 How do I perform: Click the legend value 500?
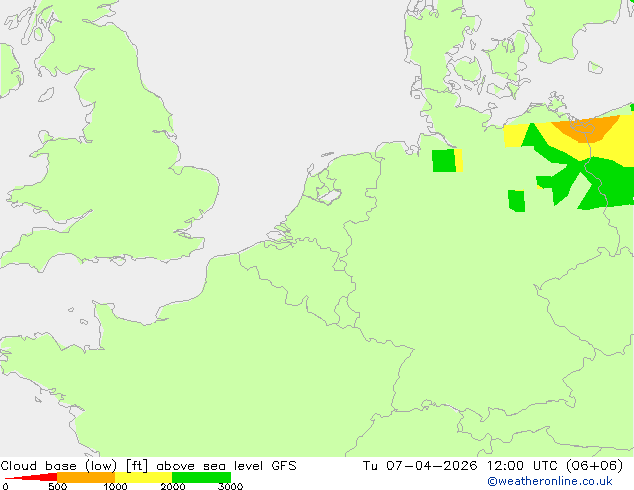[57, 486]
